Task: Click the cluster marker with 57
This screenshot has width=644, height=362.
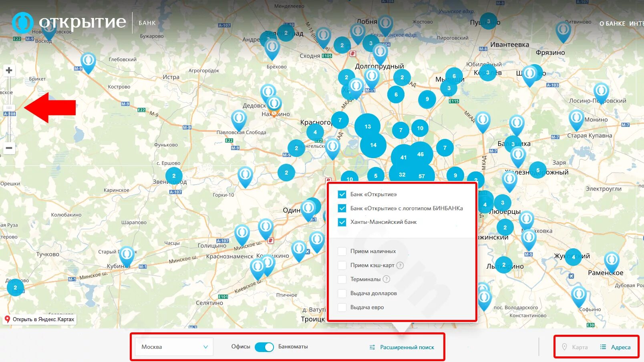Action: 422,176
